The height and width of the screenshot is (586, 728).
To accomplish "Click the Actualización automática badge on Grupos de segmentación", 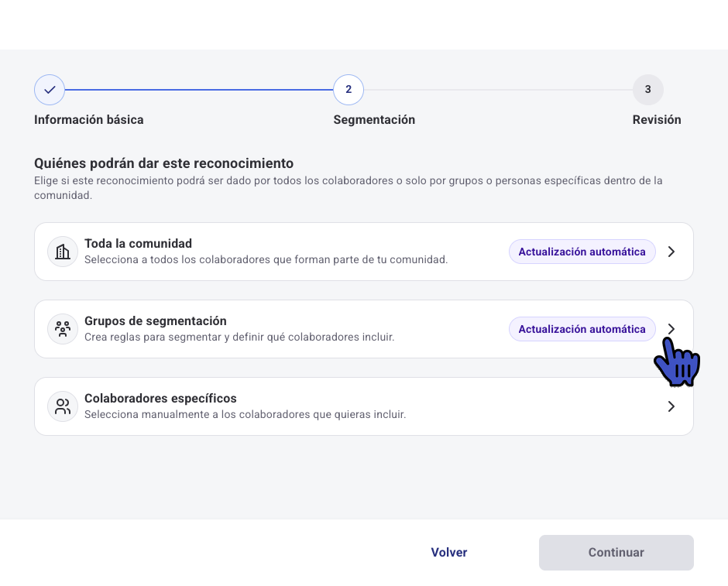I will pos(582,329).
